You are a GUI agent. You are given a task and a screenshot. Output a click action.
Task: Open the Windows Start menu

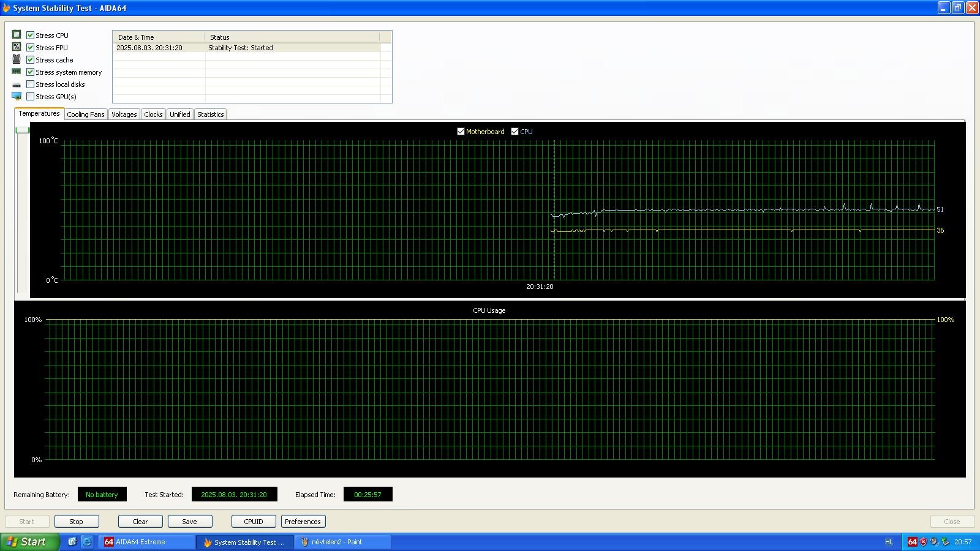(30, 542)
